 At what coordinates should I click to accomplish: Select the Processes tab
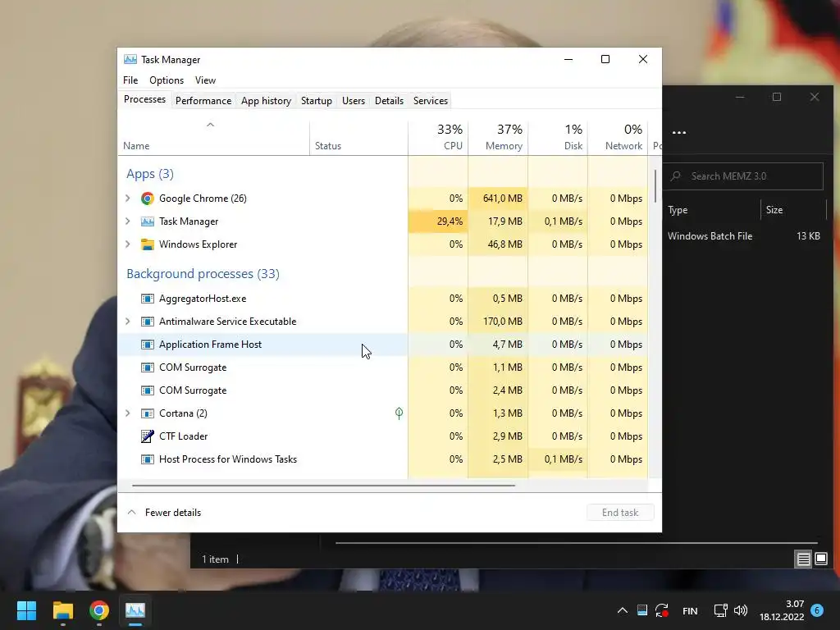point(144,99)
